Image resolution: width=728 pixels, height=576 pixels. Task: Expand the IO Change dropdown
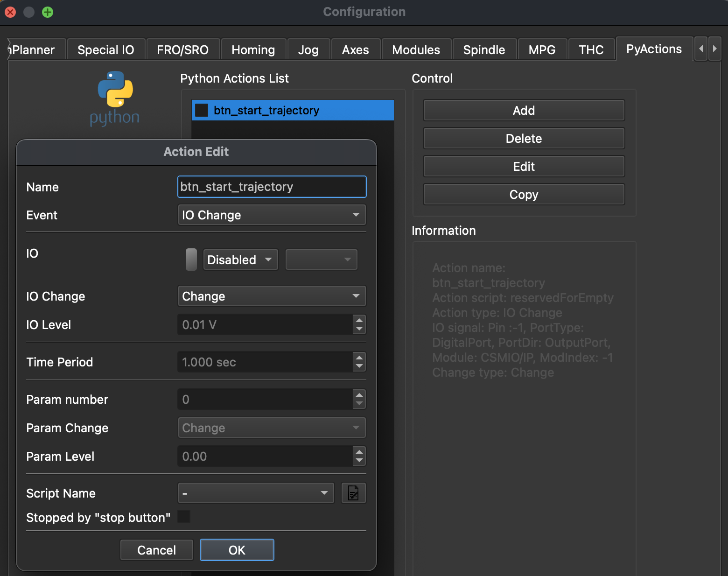tap(272, 296)
